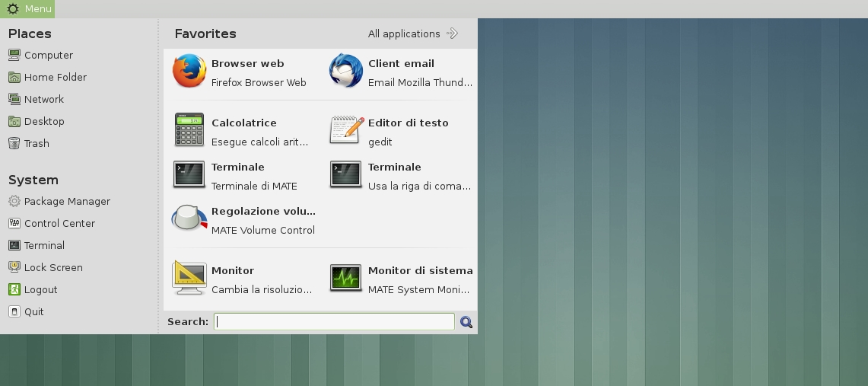Image resolution: width=868 pixels, height=386 pixels.
Task: Click the Computer icon in Places
Action: [14, 55]
